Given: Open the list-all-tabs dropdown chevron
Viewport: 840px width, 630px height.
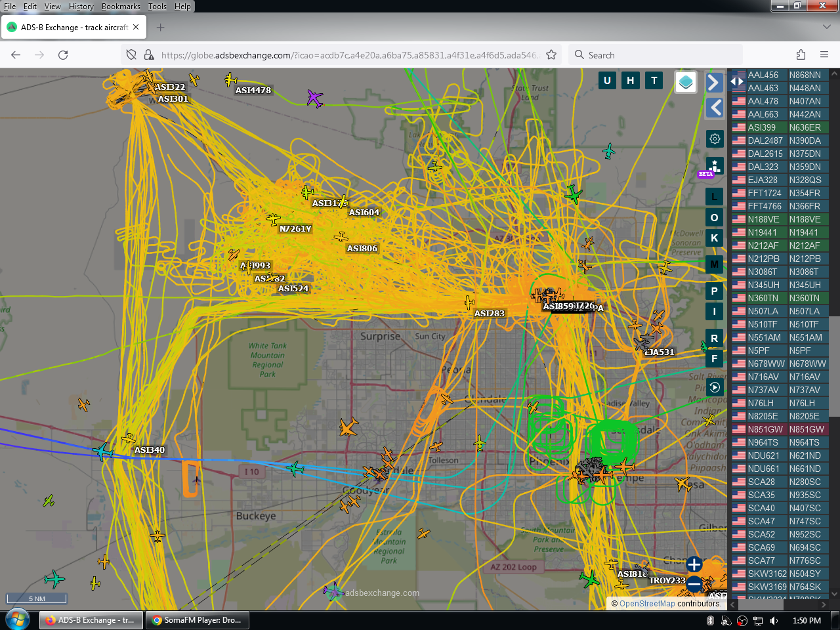Looking at the screenshot, I should pos(826,27).
